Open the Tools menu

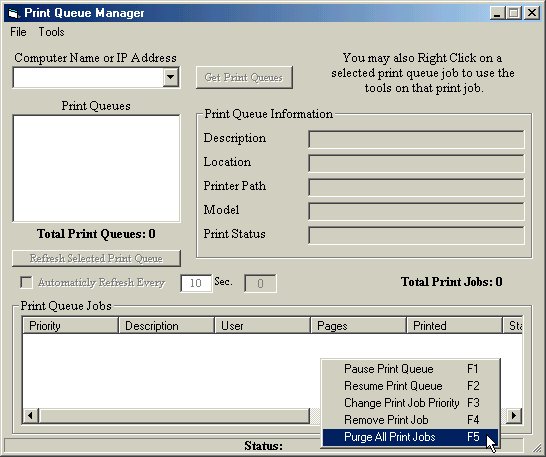[x=51, y=32]
